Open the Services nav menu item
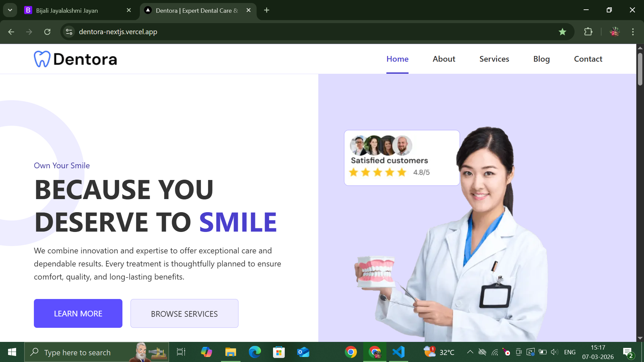Image resolution: width=644 pixels, height=362 pixels. tap(494, 59)
